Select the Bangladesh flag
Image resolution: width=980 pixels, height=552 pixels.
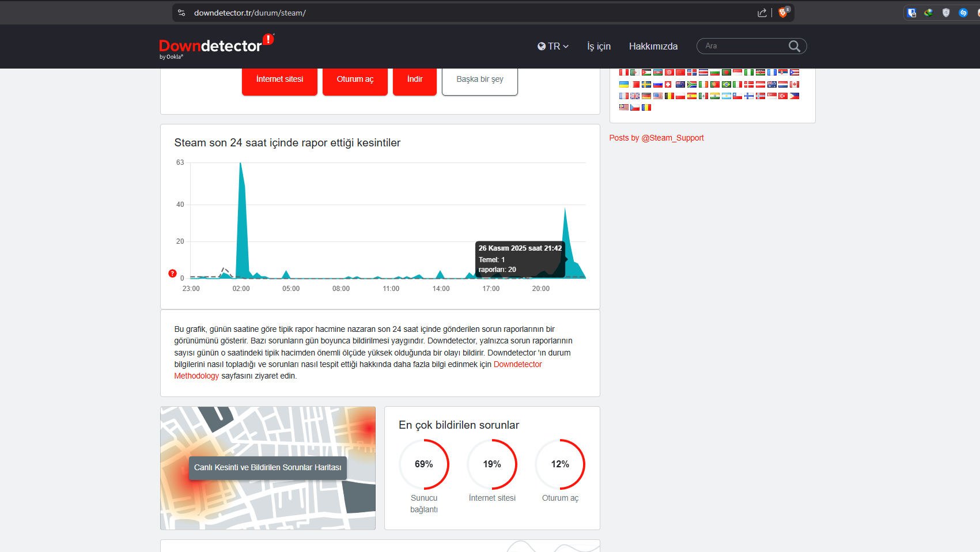[727, 72]
